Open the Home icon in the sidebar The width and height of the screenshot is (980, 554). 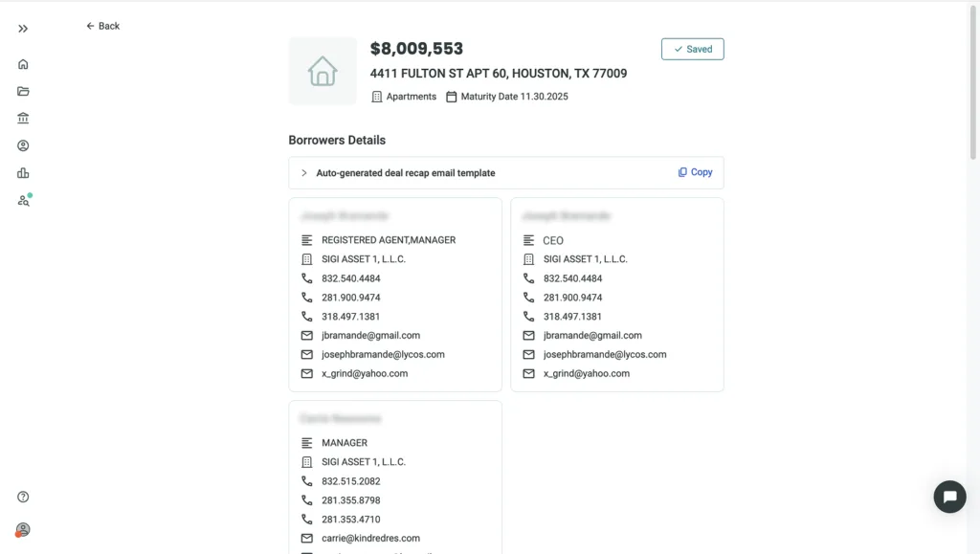22,63
